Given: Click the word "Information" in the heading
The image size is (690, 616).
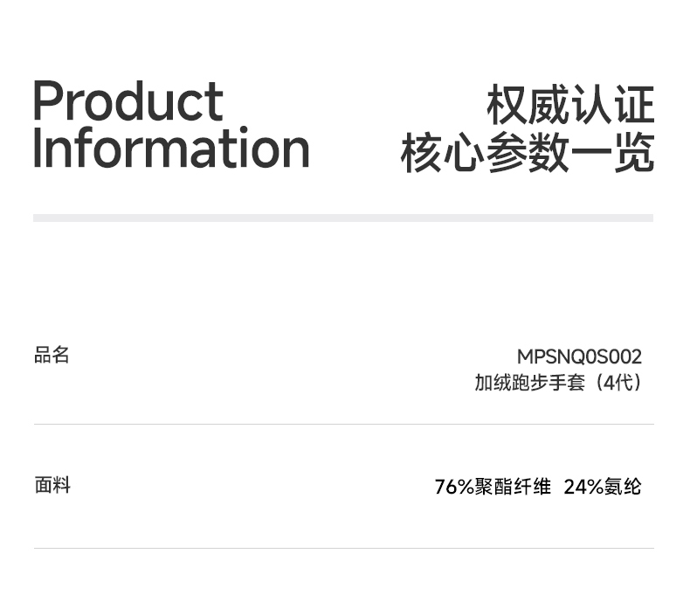Looking at the screenshot, I should click(171, 149).
